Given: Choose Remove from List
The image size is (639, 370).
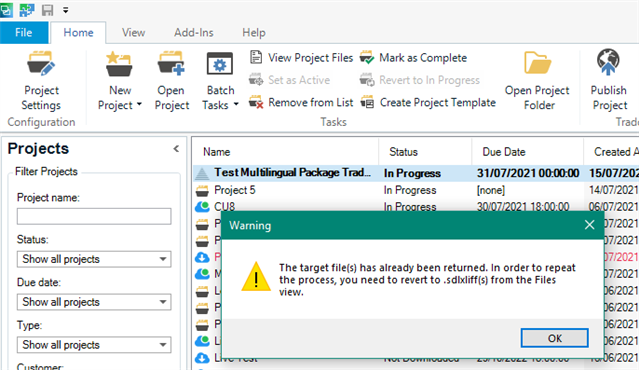Looking at the screenshot, I should [x=302, y=103].
